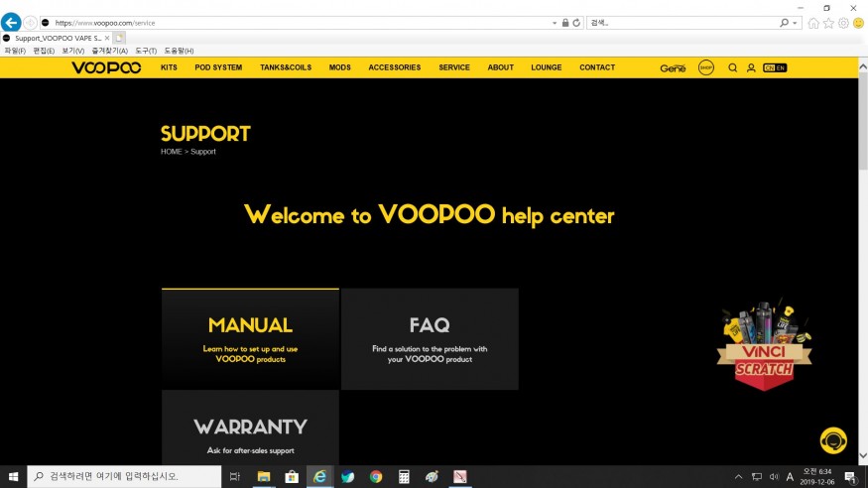Screen dimensions: 868x488
Task: Click the page scrollbar down arrow
Action: tap(863, 456)
